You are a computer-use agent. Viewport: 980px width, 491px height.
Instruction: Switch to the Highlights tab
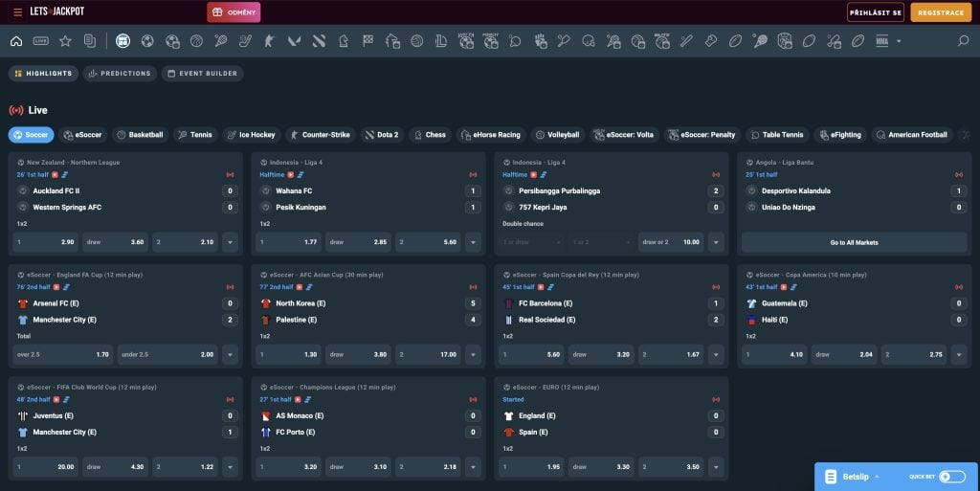[43, 73]
